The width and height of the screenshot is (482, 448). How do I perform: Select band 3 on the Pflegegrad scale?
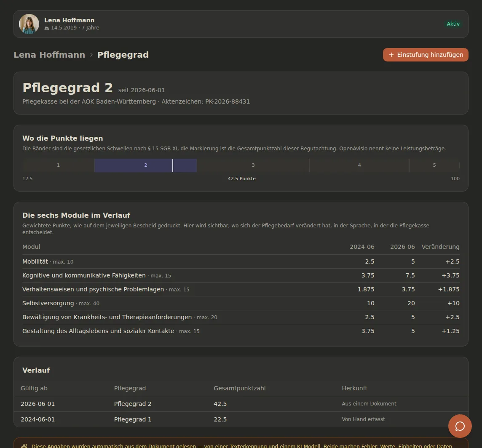coord(253,165)
